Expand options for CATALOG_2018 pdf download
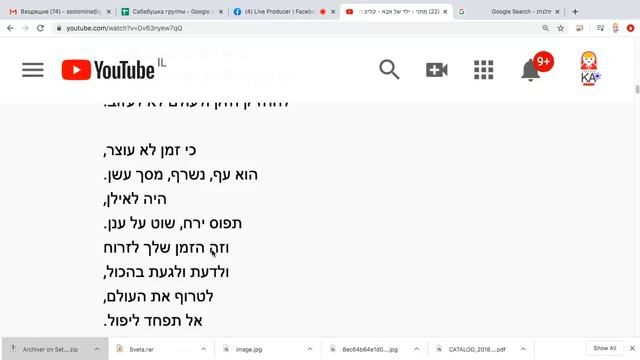This screenshot has width=640, height=360. pos(523,349)
